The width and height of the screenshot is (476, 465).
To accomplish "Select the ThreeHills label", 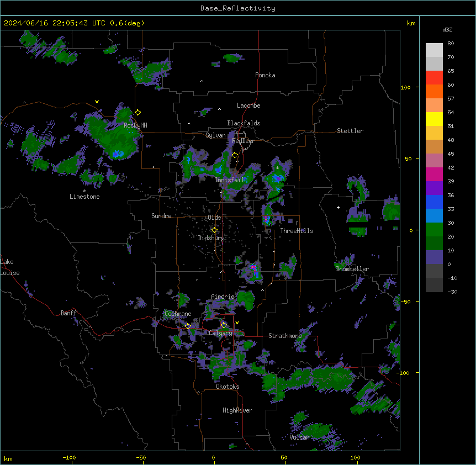I will click(x=297, y=231).
